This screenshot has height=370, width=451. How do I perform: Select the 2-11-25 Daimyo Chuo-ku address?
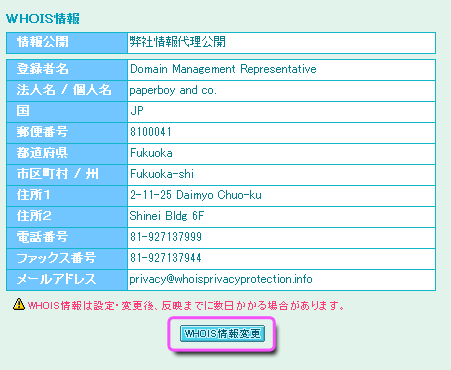196,195
